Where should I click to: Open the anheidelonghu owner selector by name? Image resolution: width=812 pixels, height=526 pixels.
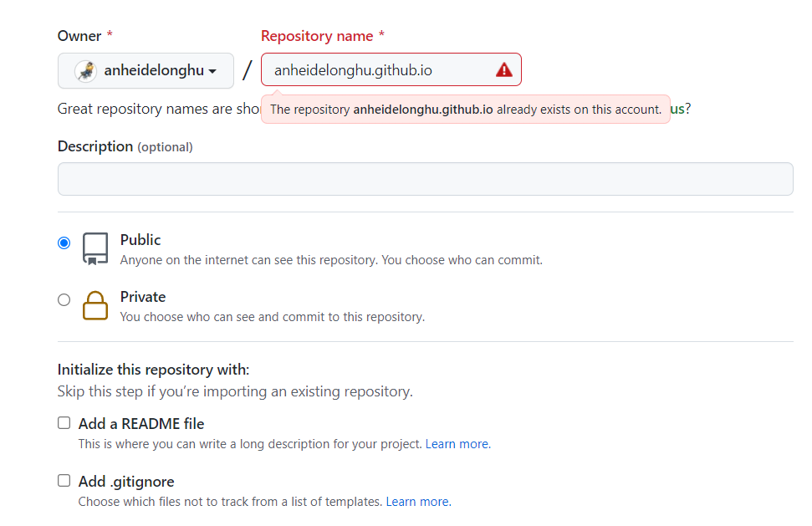point(154,71)
